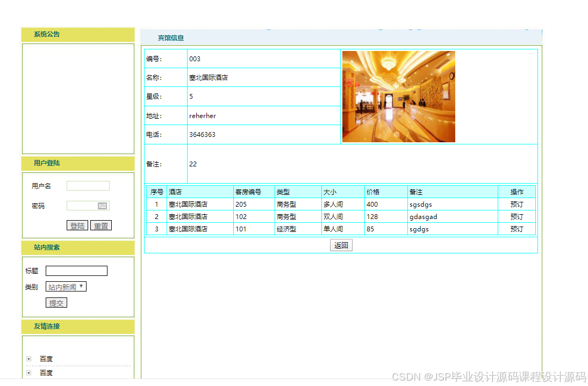Click the remark cell gdasgad

[x=424, y=217]
